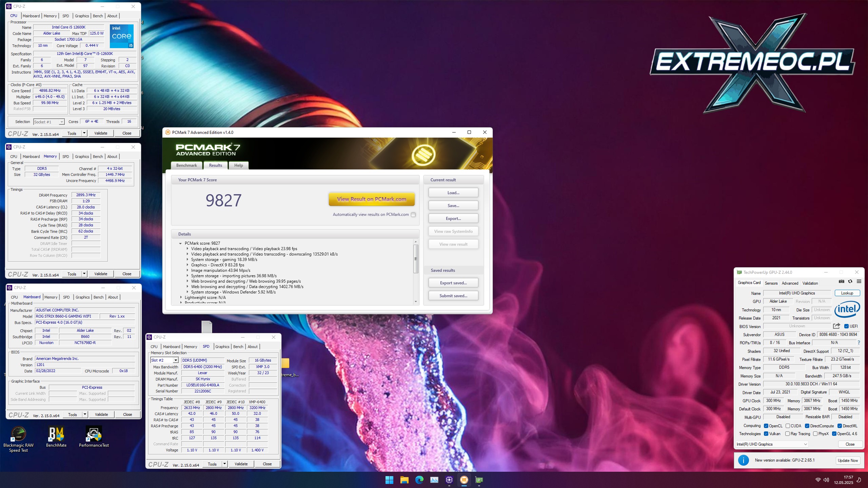Click View Result on PCMark.com button
868x488 pixels.
tap(372, 199)
